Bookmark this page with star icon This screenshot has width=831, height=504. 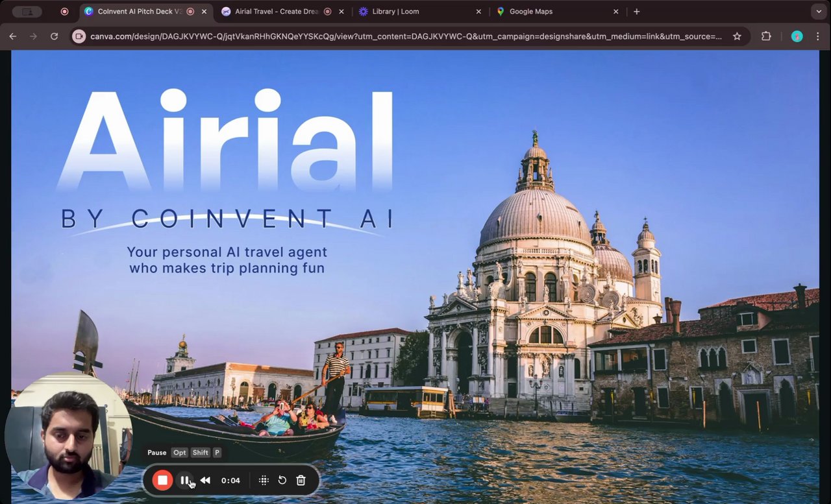click(x=737, y=36)
